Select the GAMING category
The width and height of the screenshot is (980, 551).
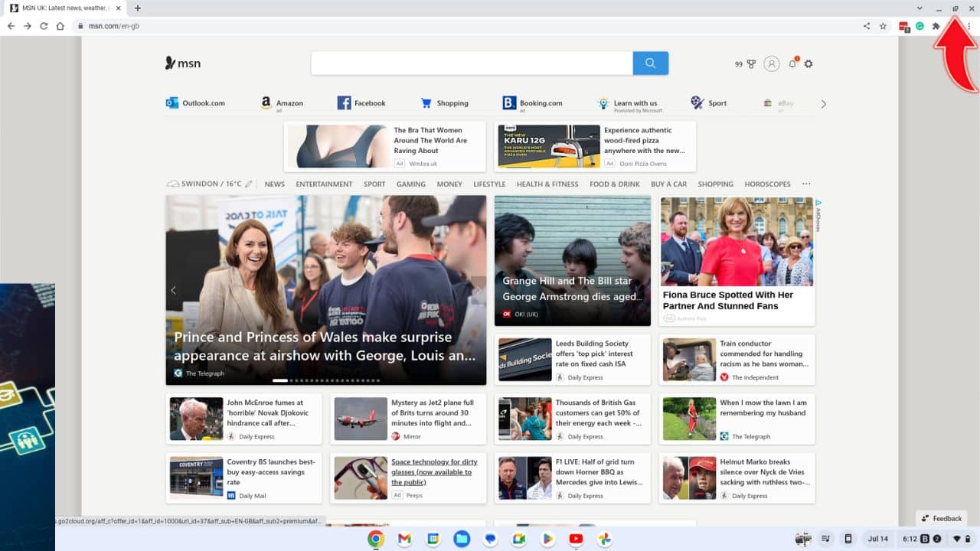coord(411,184)
